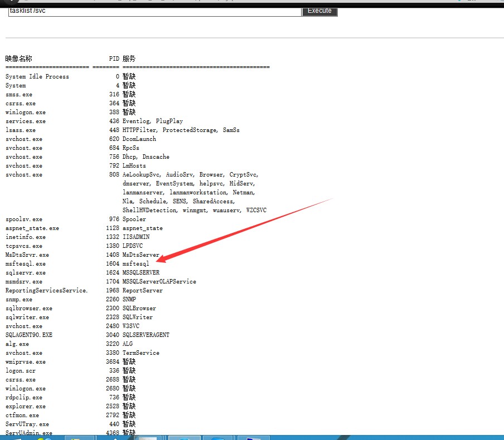Viewport: 504px width, 440px height.
Task: Click the AeLookupSvc service name
Action: point(141,174)
